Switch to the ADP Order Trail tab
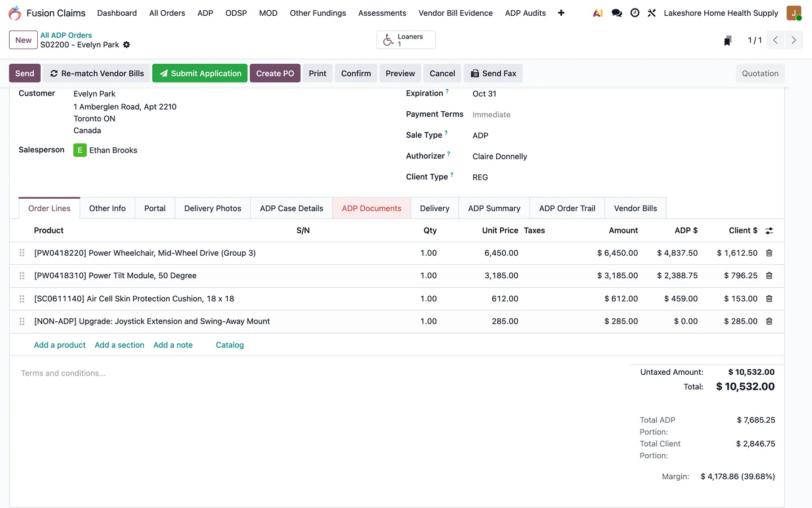 point(567,208)
